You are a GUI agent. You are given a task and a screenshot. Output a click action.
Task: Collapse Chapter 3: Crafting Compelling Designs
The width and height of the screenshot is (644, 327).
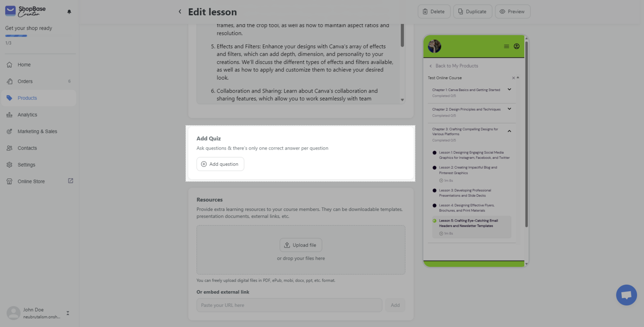pyautogui.click(x=509, y=131)
